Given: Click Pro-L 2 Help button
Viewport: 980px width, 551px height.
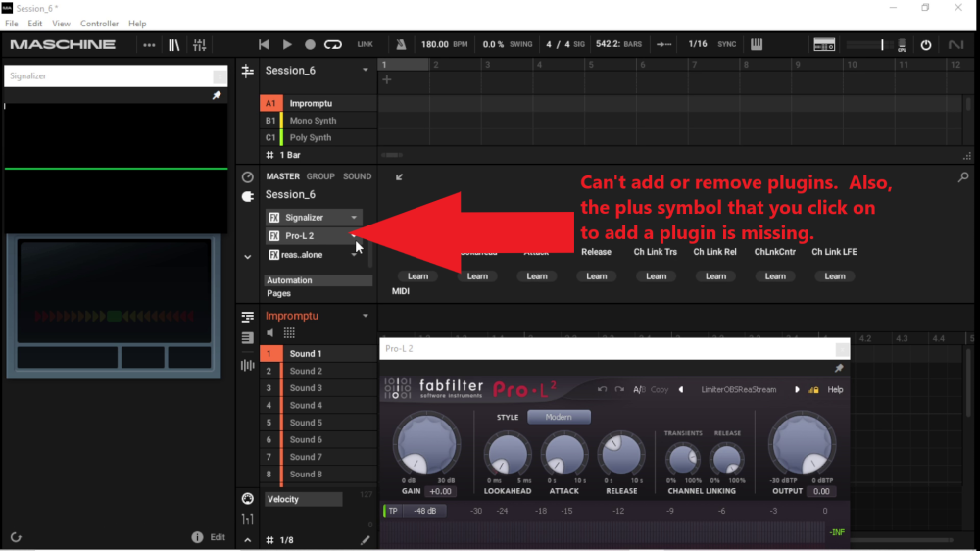Looking at the screenshot, I should 836,389.
